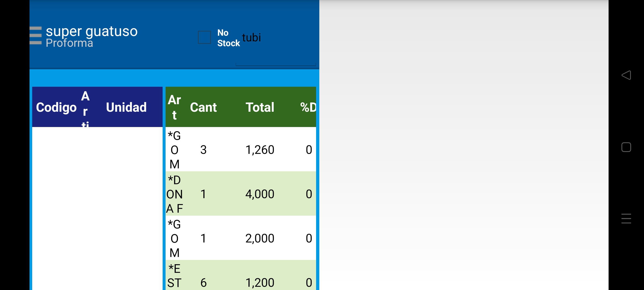
Task: Click the Proforma subtitle text
Action: (69, 43)
